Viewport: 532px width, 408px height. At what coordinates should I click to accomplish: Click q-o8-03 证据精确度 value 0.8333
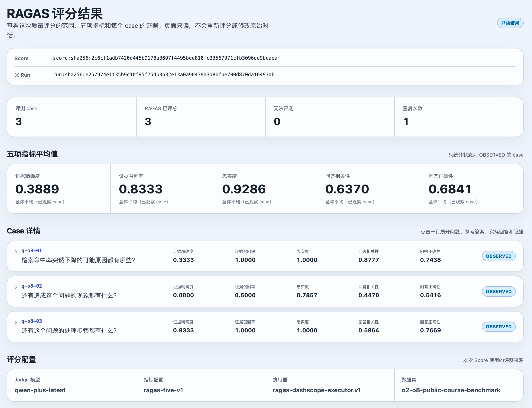[x=183, y=330]
